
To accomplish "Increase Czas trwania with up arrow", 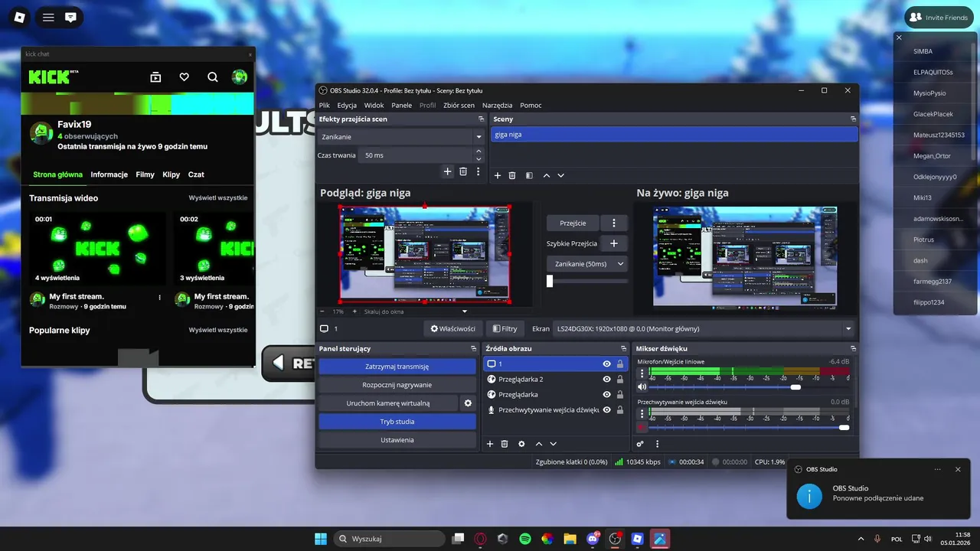I will [479, 151].
